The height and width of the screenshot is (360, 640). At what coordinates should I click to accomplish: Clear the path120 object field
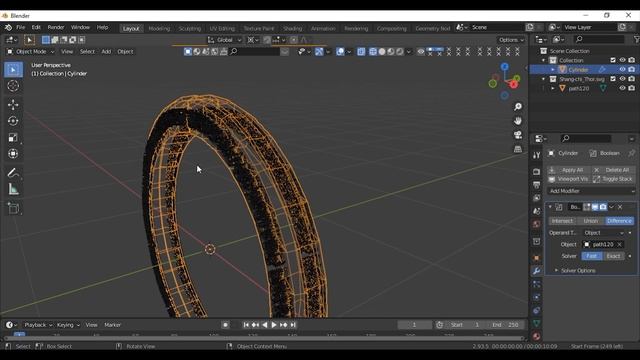[620, 244]
